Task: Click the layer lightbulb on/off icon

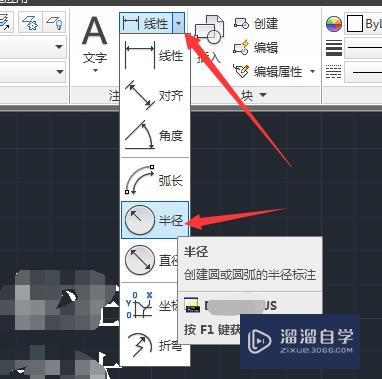Action: [x=54, y=22]
